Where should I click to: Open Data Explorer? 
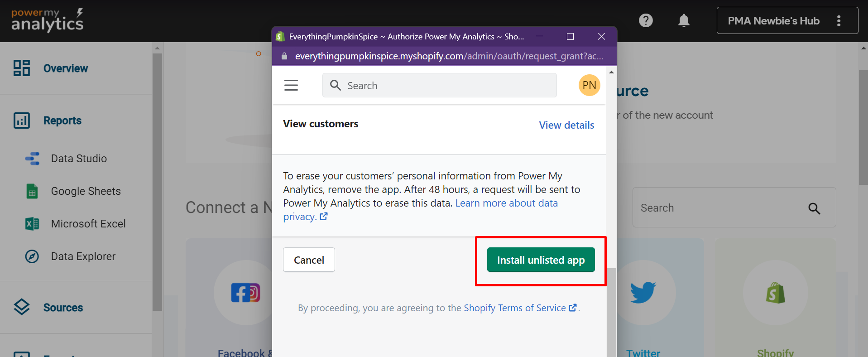[83, 256]
